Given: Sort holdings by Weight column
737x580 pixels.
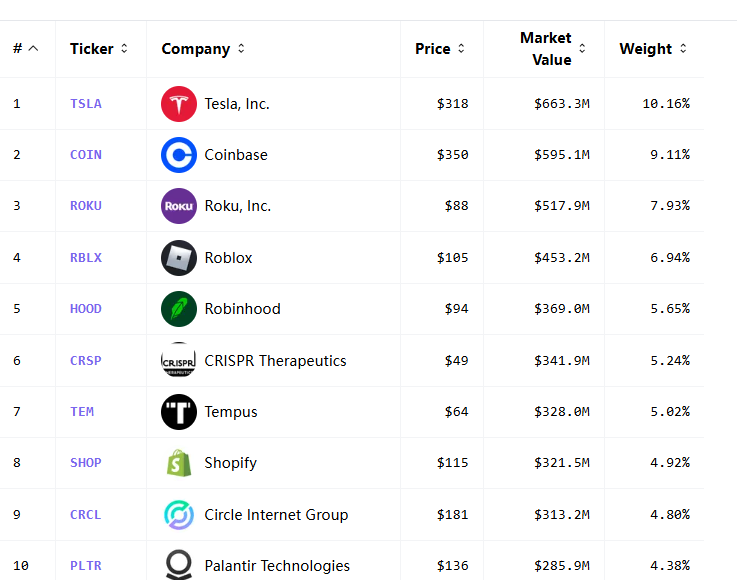Looking at the screenshot, I should pyautogui.click(x=653, y=49).
